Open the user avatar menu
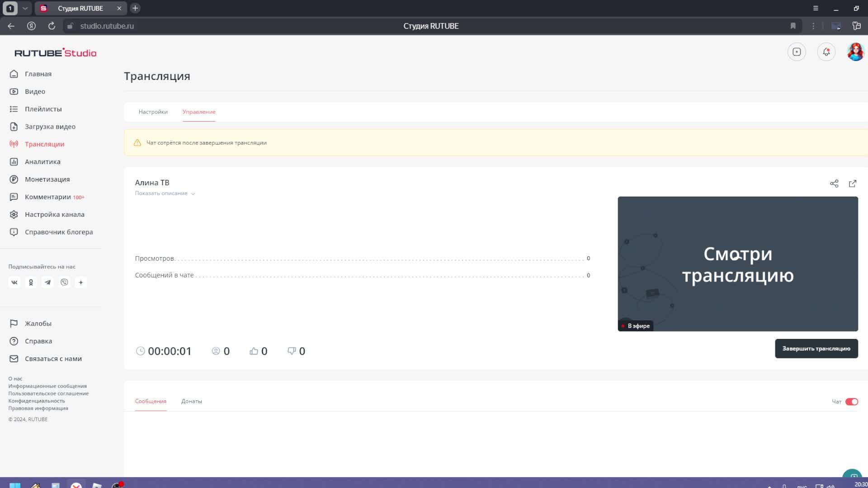 click(856, 52)
